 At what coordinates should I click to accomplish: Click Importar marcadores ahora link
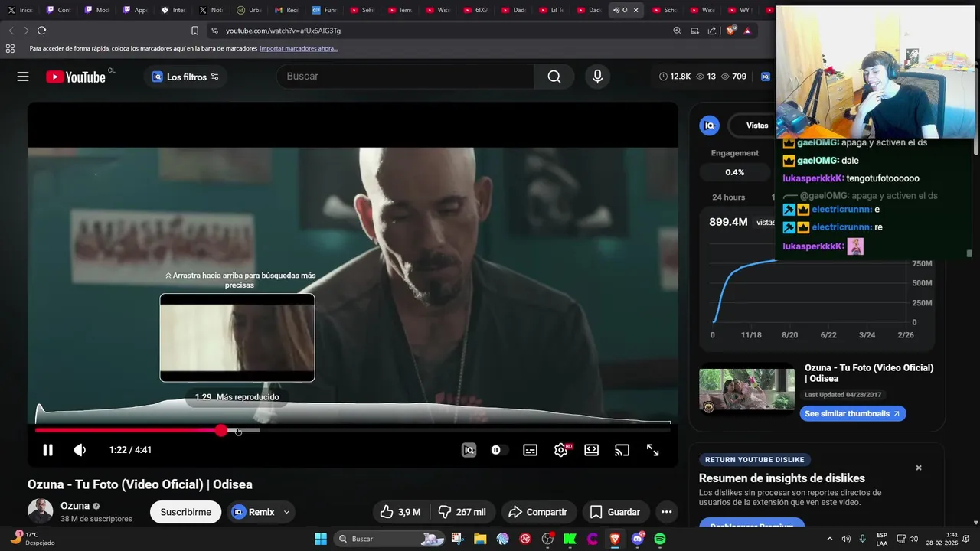[299, 48]
